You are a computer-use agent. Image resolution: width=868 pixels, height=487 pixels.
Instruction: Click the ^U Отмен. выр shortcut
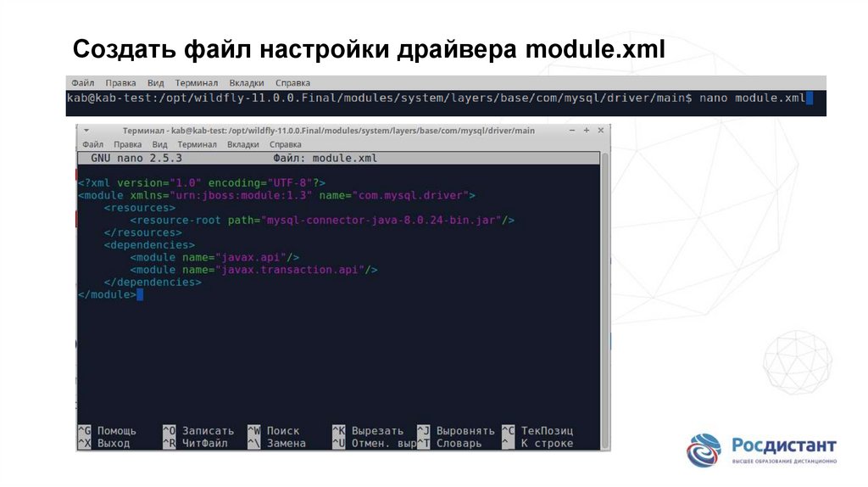point(374,443)
